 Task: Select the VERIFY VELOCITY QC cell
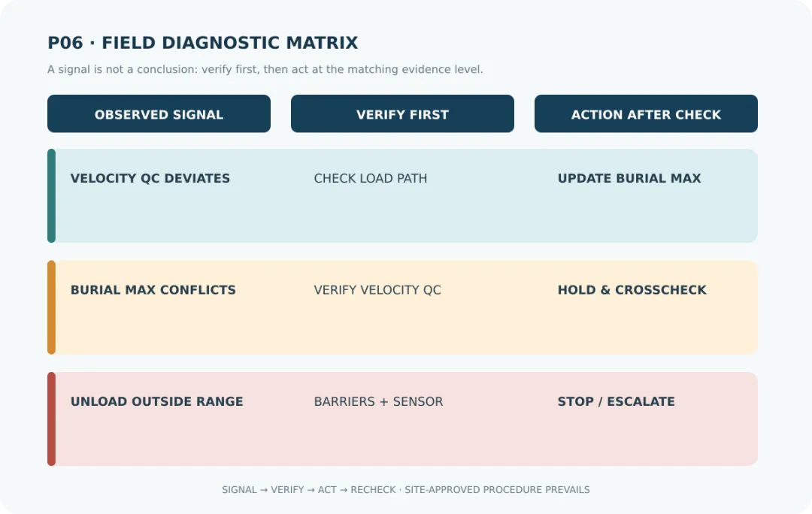[x=377, y=290]
